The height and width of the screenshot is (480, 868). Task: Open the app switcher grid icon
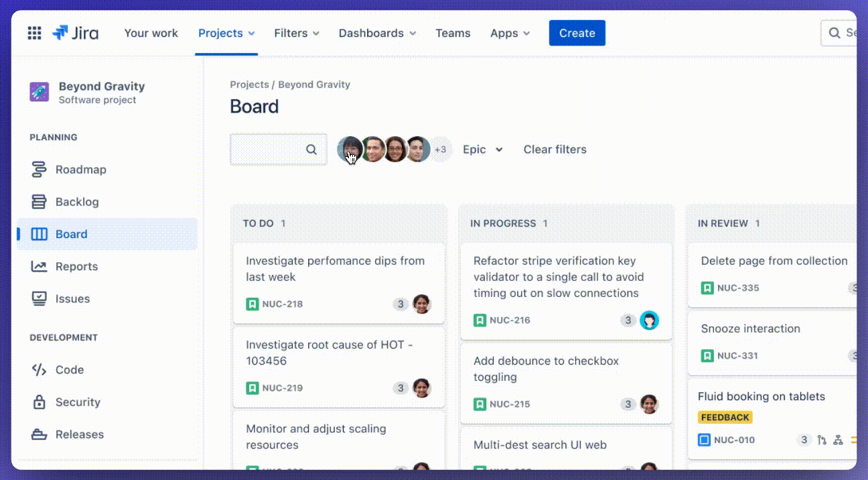pyautogui.click(x=34, y=33)
